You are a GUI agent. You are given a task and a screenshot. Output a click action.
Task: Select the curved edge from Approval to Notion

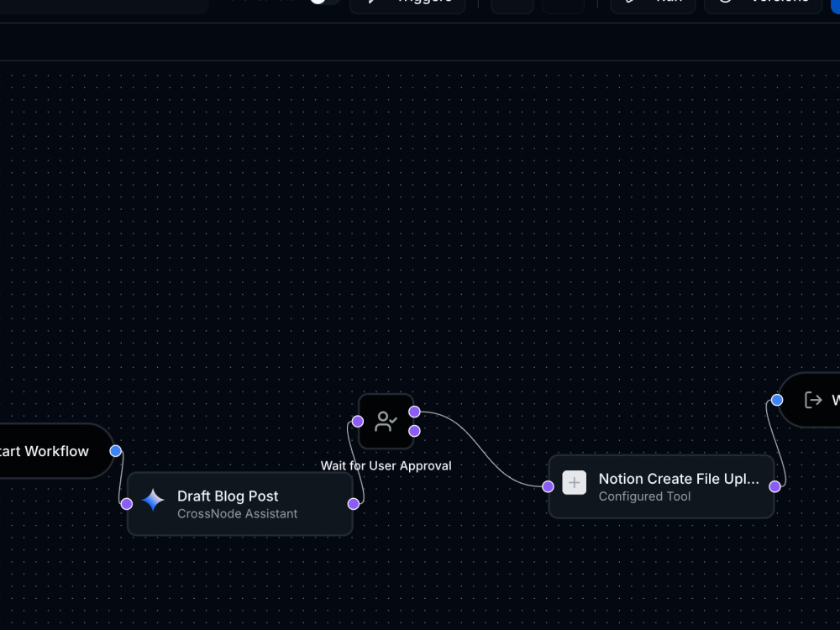point(481,449)
